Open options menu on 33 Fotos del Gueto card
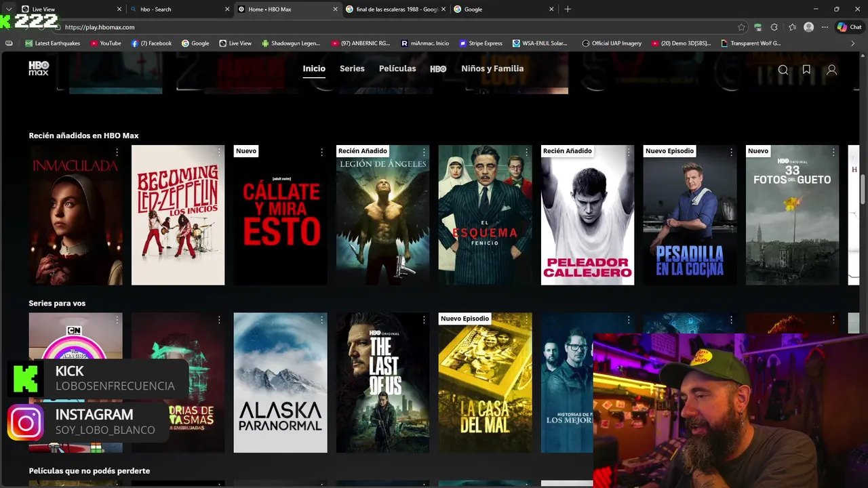 click(833, 152)
